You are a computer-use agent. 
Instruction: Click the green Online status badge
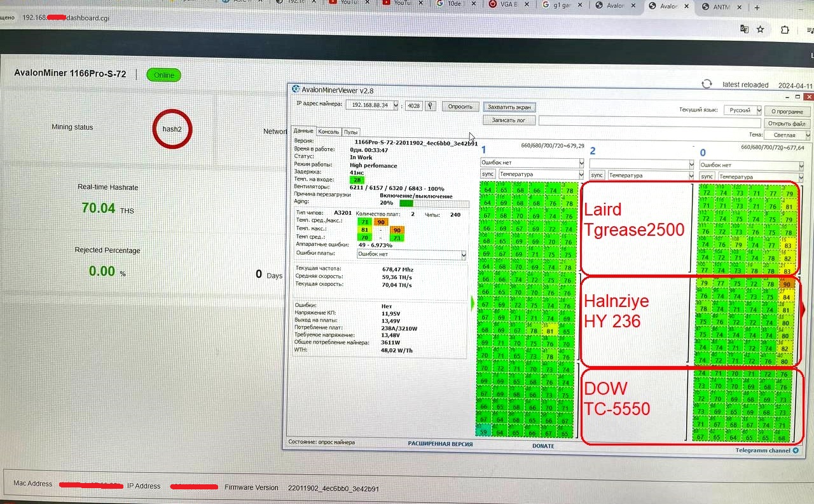tap(163, 75)
